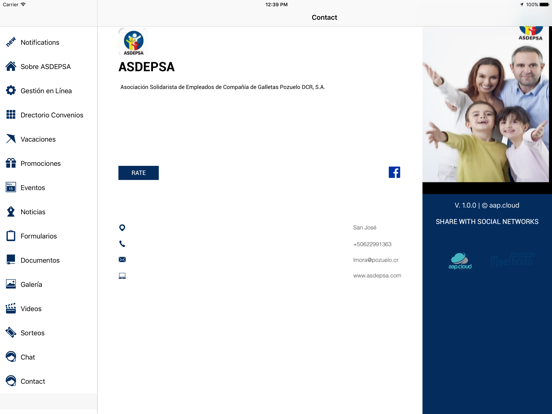Click the website laptop icon

click(x=122, y=276)
